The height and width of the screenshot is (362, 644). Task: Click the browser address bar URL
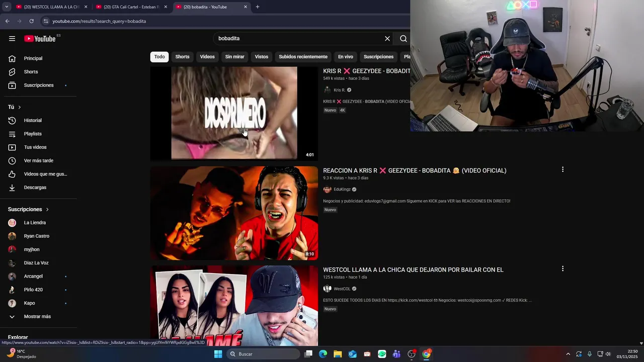(99, 21)
